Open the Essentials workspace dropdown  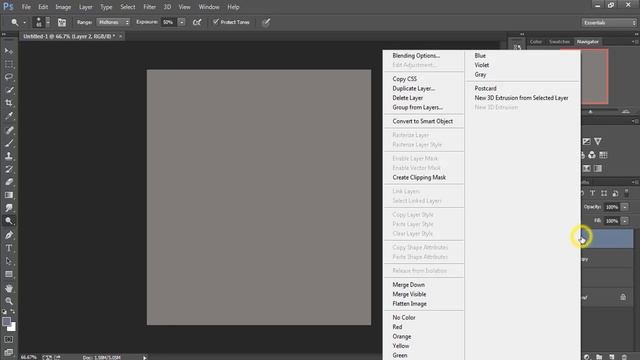[x=609, y=23]
